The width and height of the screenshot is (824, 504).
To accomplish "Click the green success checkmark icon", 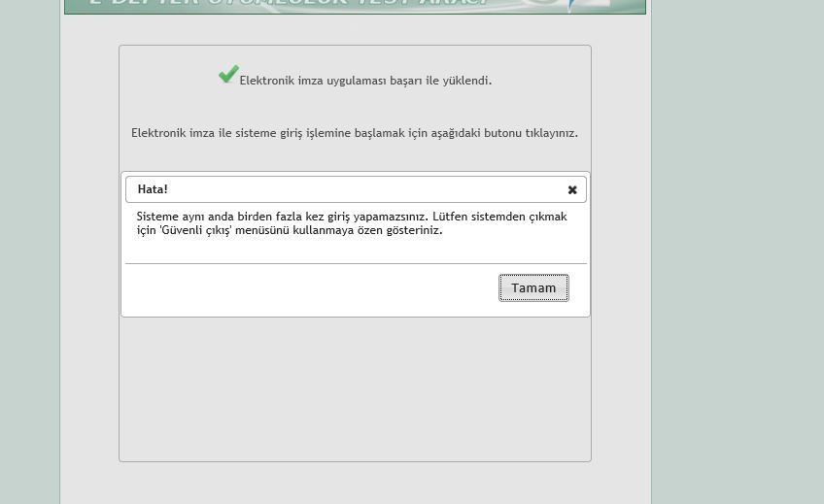I will [228, 75].
